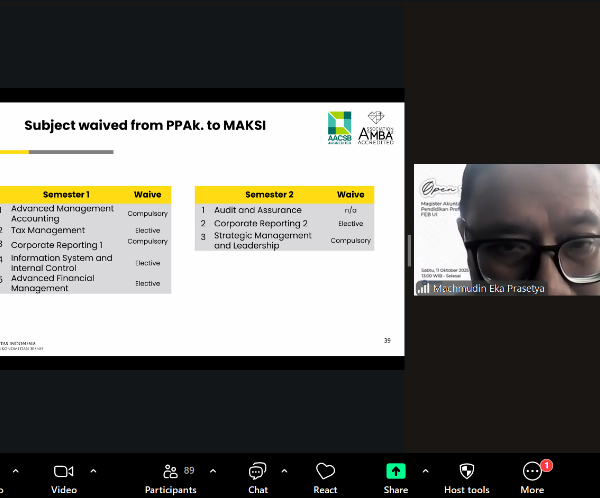The height and width of the screenshot is (498, 600).
Task: Select Machmudin Eka Prasetya's video tile
Action: (507, 229)
